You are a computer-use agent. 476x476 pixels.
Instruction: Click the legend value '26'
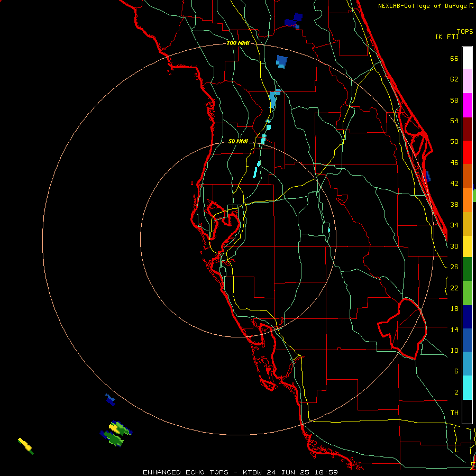pyautogui.click(x=454, y=267)
